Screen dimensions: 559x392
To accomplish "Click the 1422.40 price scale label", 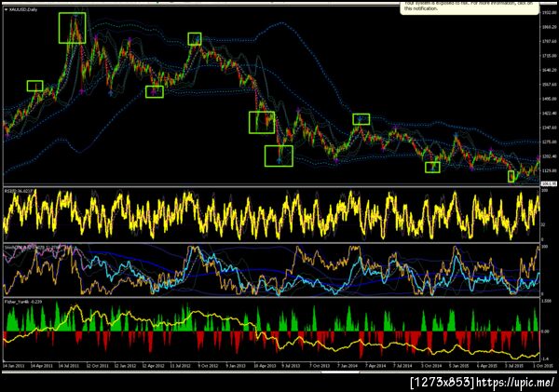I will [x=550, y=114].
